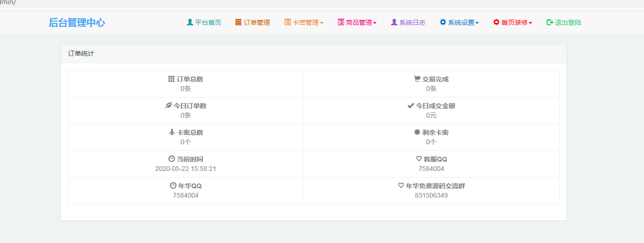Click the user icon beside 平台首页

tap(190, 22)
